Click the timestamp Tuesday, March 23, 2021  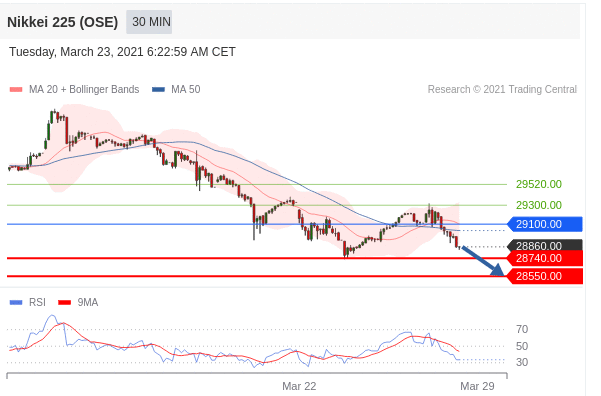coord(76,52)
